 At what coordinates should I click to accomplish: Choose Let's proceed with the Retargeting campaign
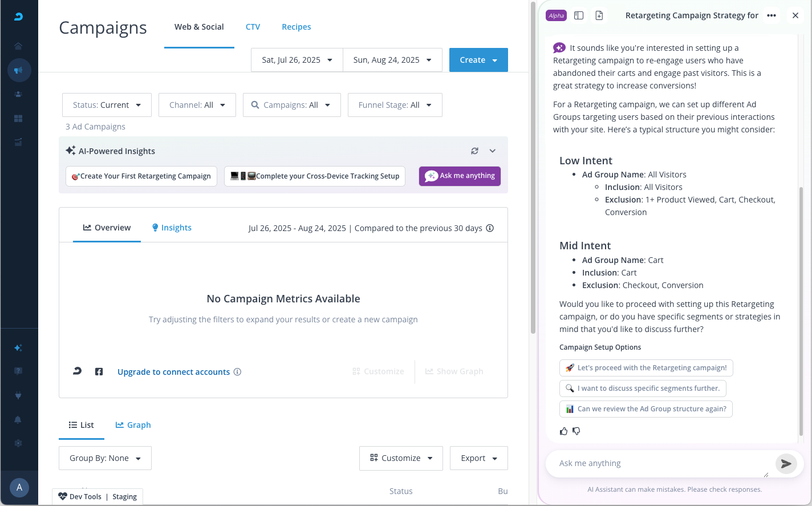point(646,368)
